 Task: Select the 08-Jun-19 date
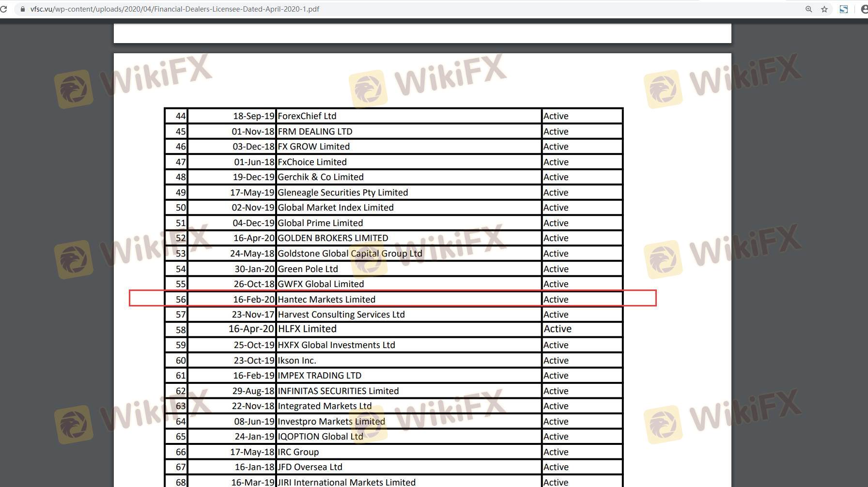tap(254, 422)
